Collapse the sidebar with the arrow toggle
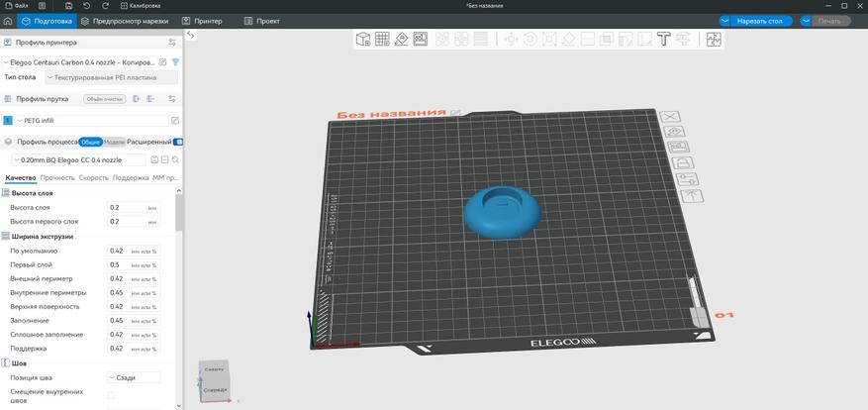This screenshot has width=868, height=410. point(190,35)
